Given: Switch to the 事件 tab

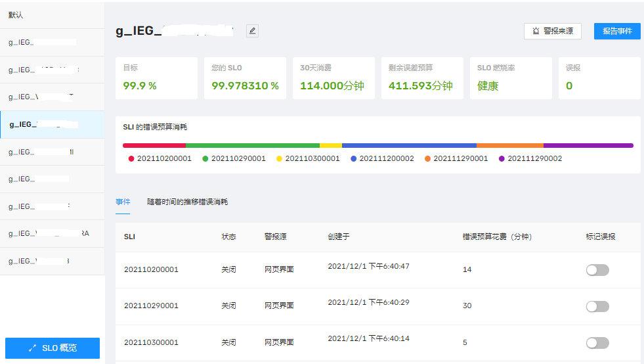Looking at the screenshot, I should click(x=123, y=202).
